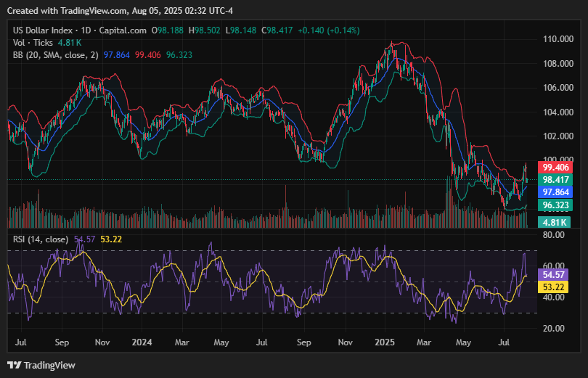Viewport: 588px width, 378px height.
Task: Click the 2024 label on time axis
Action: 142,342
